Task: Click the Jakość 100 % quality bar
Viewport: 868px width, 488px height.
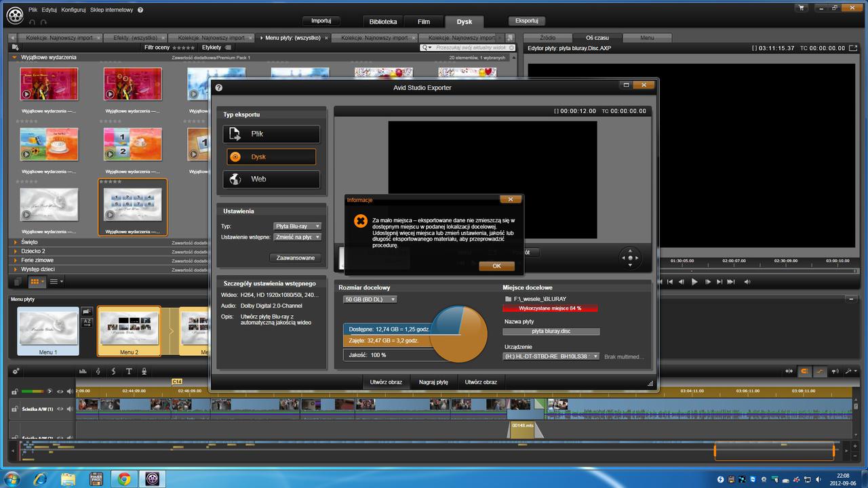Action: pos(387,355)
